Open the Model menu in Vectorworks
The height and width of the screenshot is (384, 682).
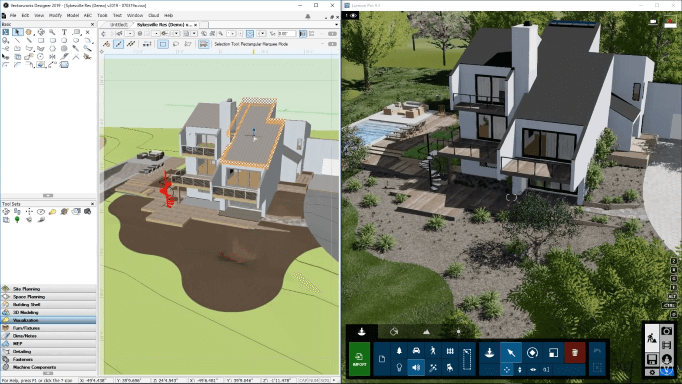pyautogui.click(x=73, y=15)
